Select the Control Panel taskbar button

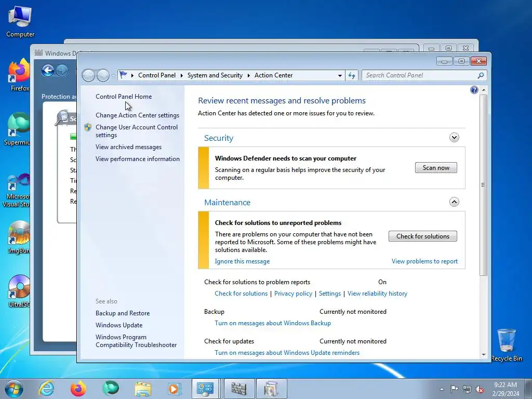pos(205,389)
